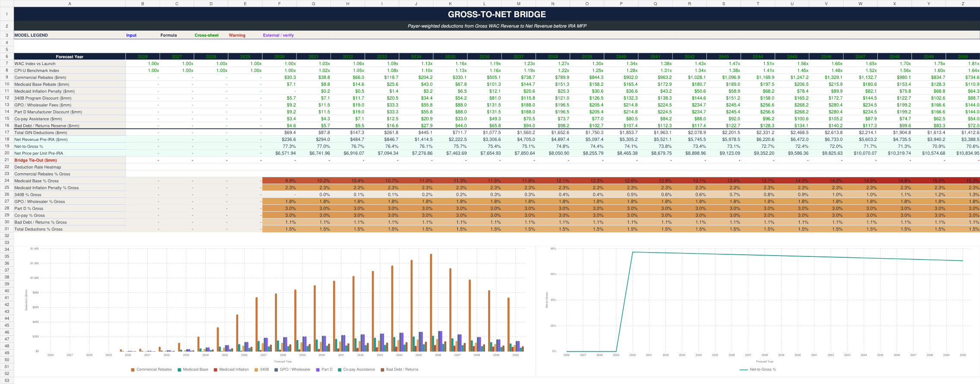Select the Input legend label in row 3
The image size is (980, 384).
(131, 35)
